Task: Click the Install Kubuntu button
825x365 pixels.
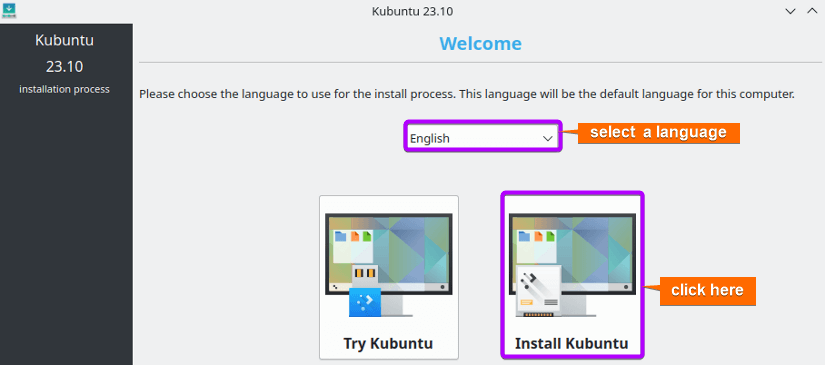Action: click(572, 275)
